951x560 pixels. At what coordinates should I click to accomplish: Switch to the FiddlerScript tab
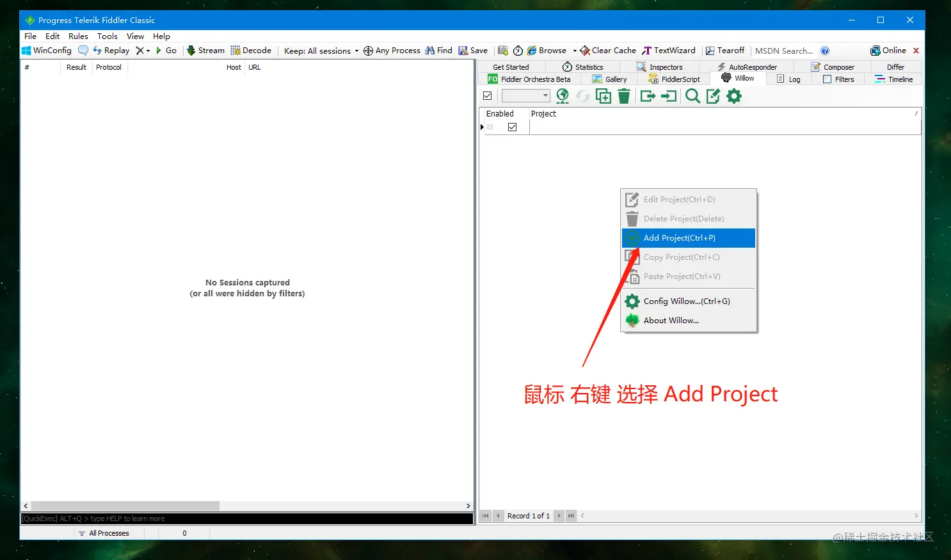(x=674, y=79)
